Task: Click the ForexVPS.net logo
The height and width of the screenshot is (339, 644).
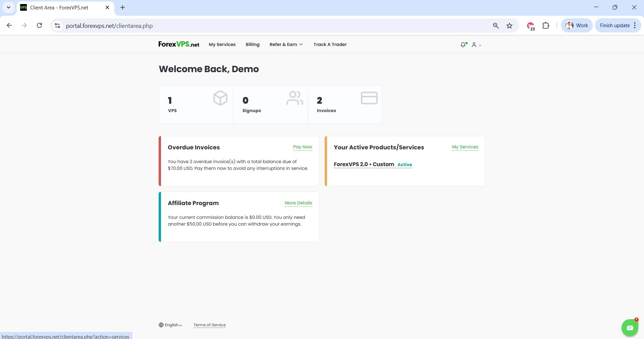Action: pyautogui.click(x=179, y=44)
